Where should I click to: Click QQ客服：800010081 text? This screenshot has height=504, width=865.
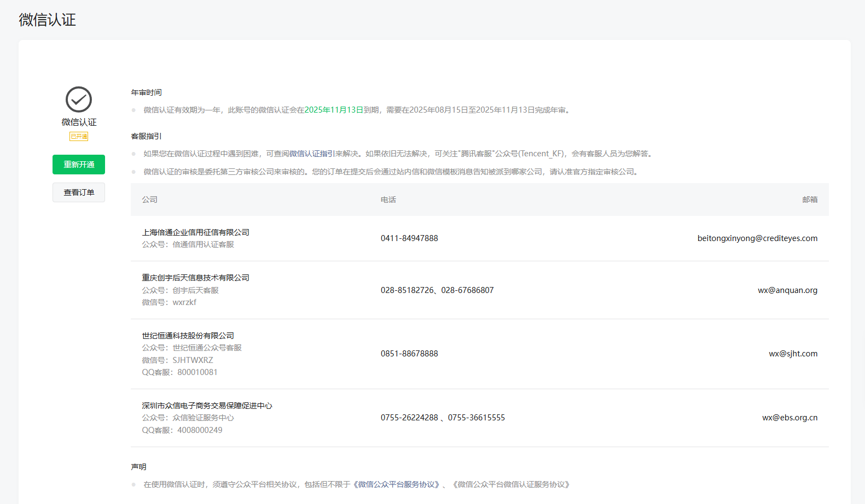click(180, 372)
